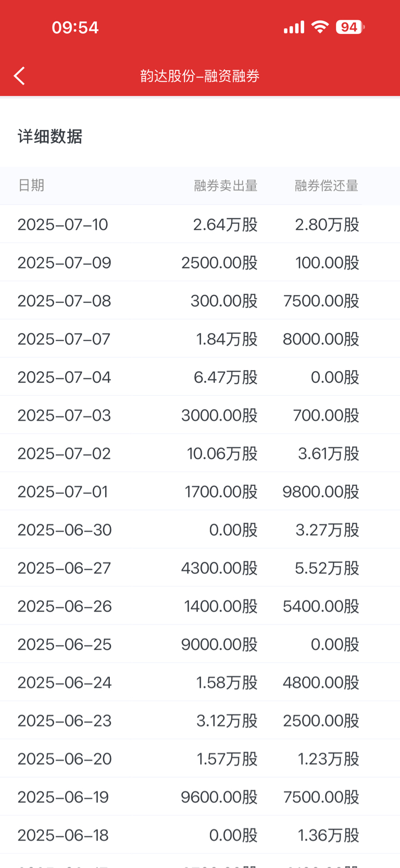
Task: Select the 2025-07-09 date row
Action: point(200,262)
